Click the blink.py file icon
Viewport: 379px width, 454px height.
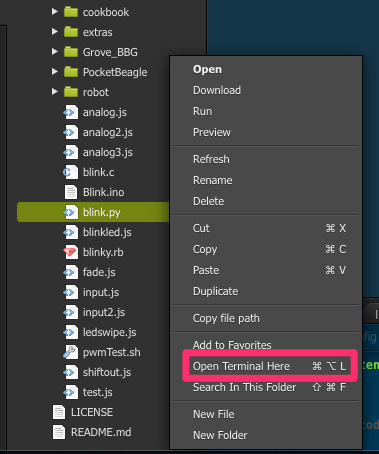(70, 212)
